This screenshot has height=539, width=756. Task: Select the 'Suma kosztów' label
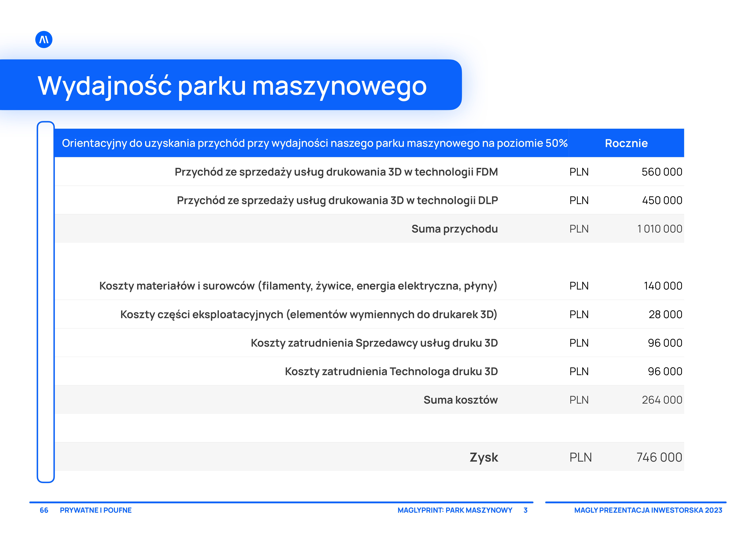tap(461, 400)
